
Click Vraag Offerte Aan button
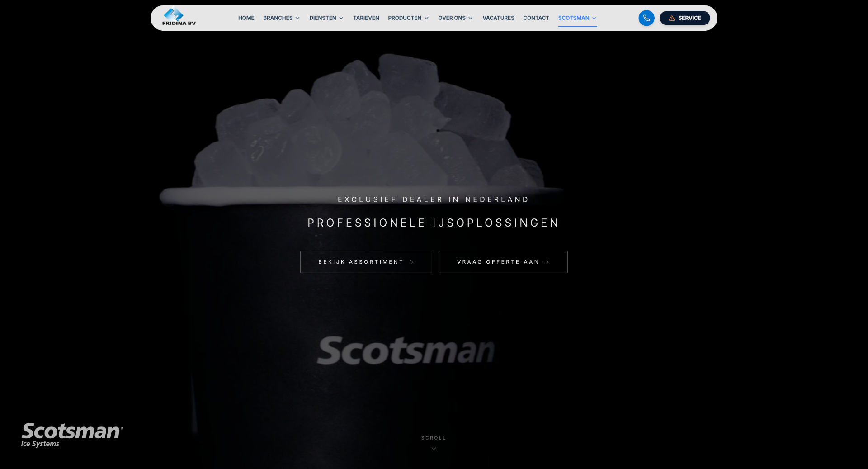(x=503, y=262)
